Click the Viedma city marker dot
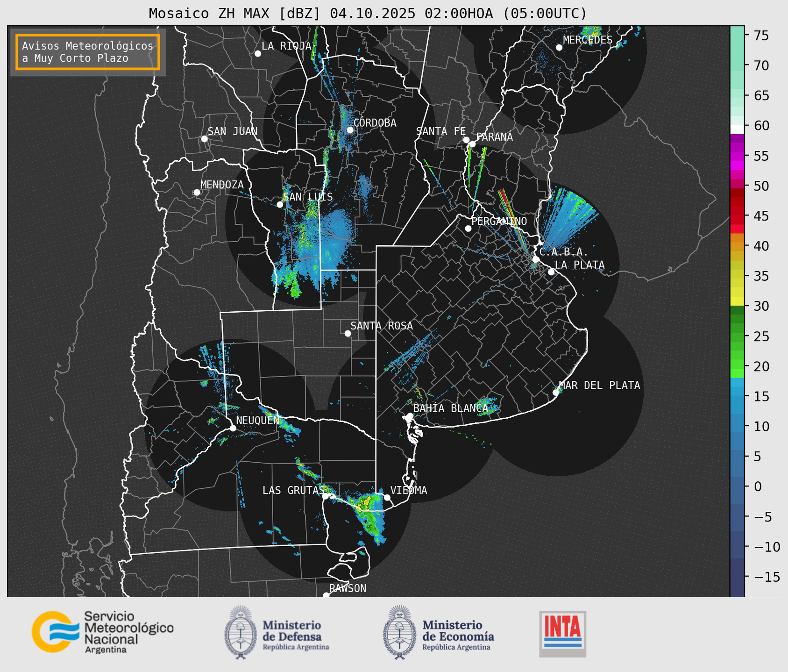This screenshot has height=672, width=788. [x=387, y=497]
